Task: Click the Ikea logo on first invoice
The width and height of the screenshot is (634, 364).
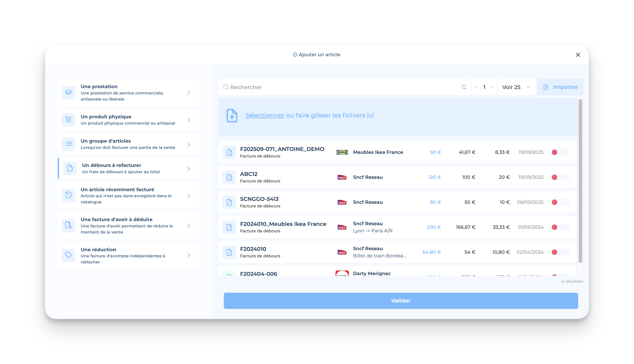Action: 342,152
